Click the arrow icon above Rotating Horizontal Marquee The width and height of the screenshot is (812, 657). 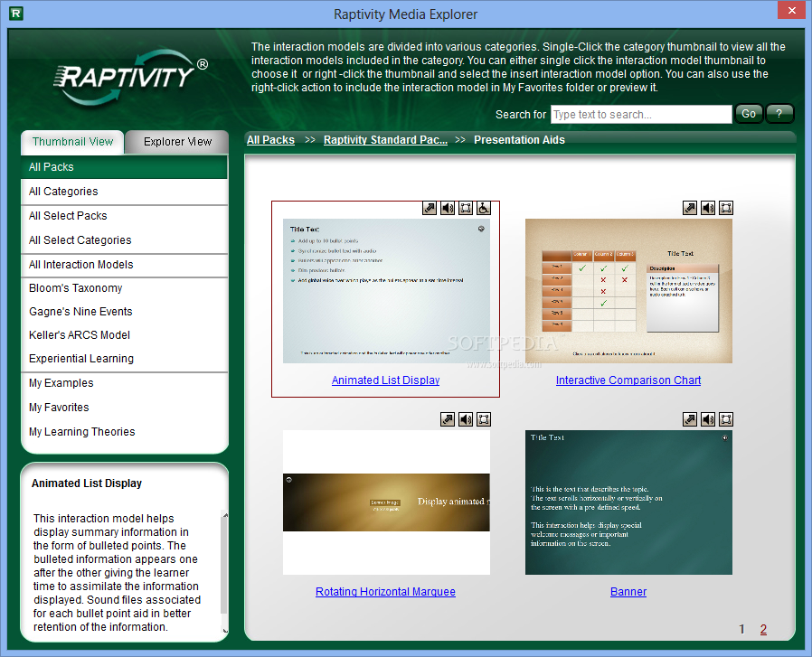pos(448,419)
